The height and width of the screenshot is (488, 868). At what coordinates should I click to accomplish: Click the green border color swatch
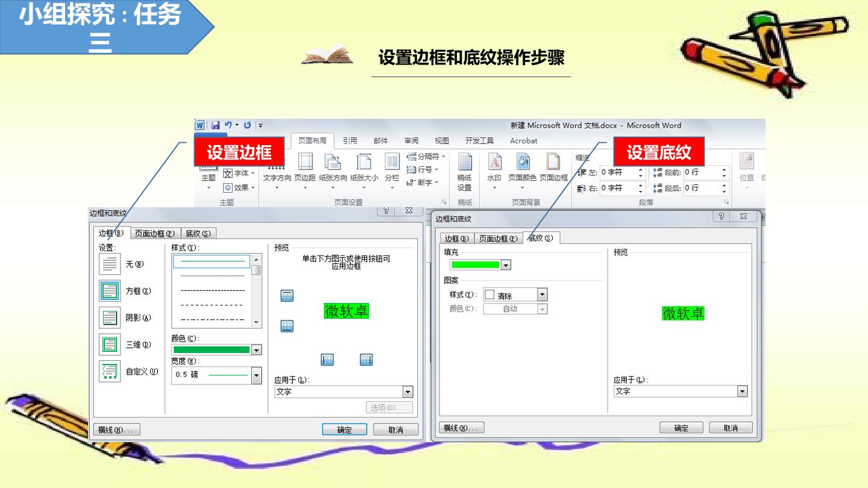click(212, 350)
